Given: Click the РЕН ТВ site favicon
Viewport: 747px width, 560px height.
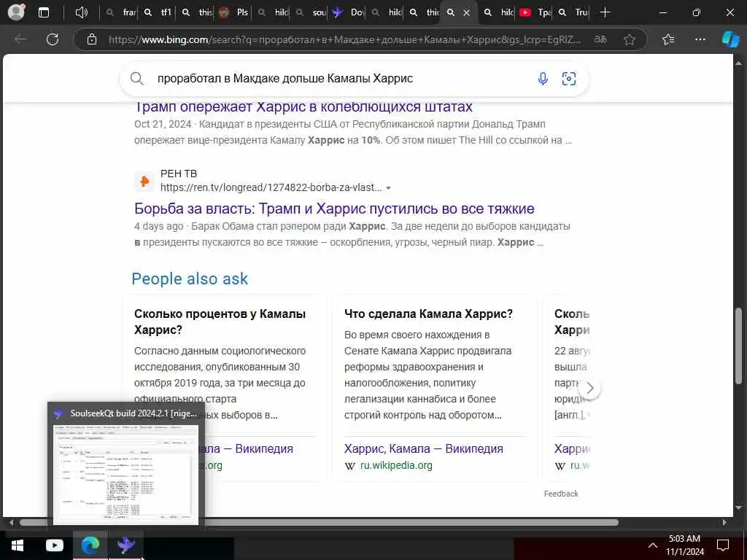Looking at the screenshot, I should pyautogui.click(x=144, y=181).
